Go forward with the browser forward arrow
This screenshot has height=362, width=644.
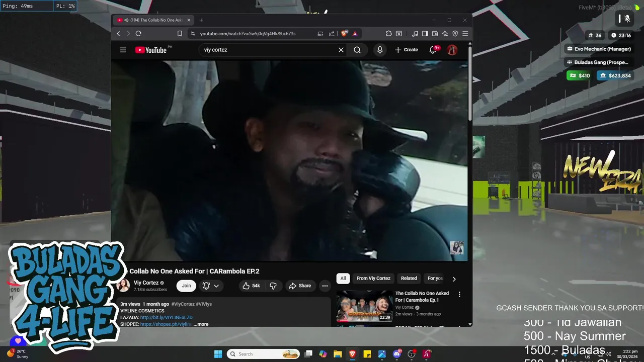coord(128,34)
